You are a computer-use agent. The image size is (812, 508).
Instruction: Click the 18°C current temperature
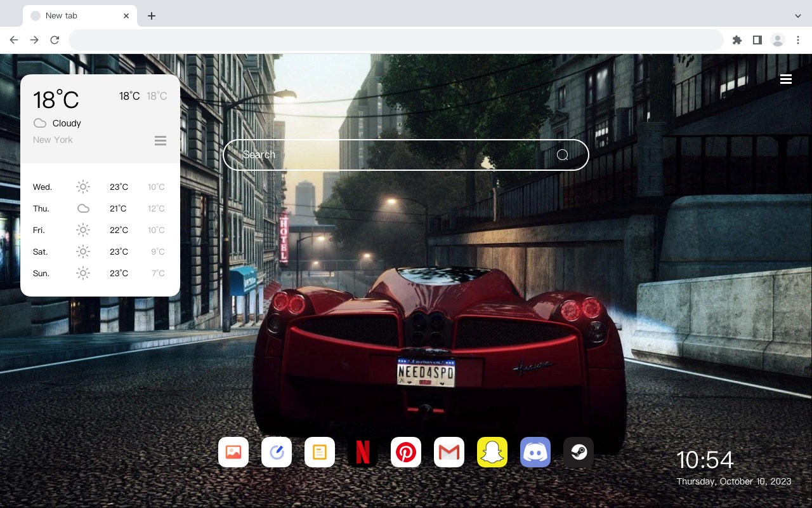point(56,99)
